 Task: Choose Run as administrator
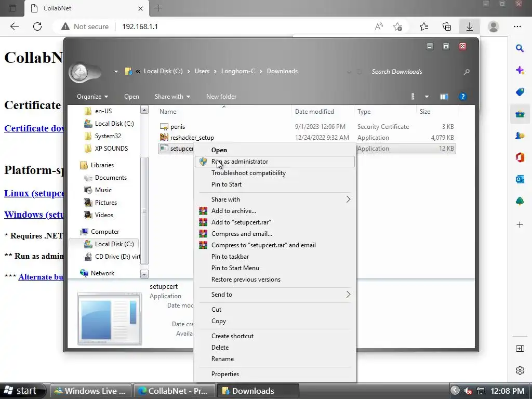[x=275, y=162]
